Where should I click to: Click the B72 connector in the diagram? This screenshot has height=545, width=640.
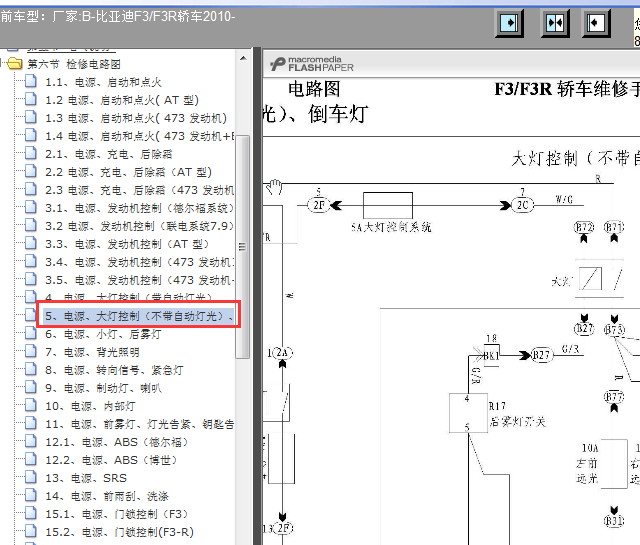point(584,227)
